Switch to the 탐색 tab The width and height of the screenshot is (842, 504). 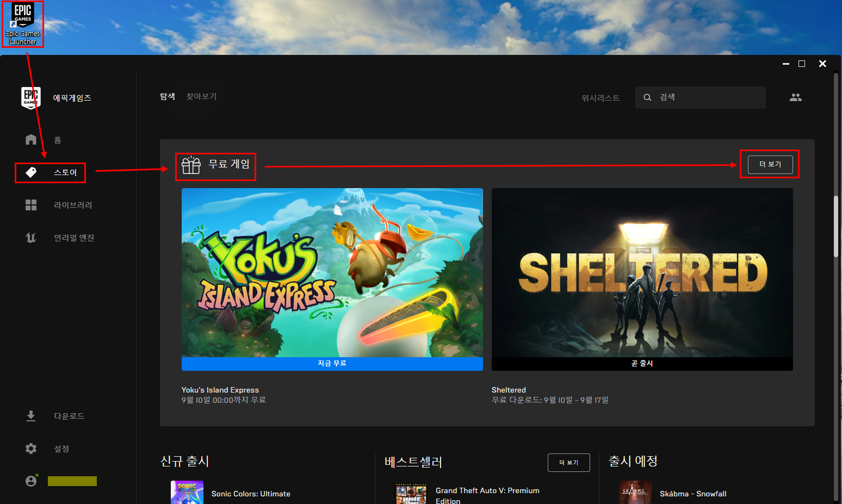[x=168, y=96]
